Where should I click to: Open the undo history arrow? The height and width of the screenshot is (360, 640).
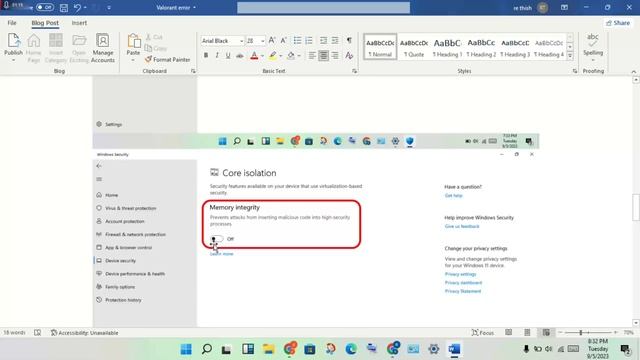click(x=85, y=7)
